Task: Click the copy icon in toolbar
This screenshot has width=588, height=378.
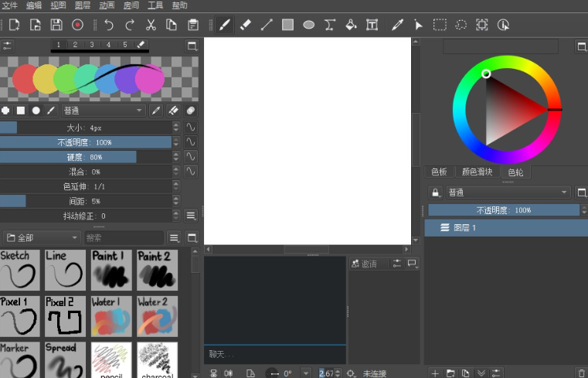Action: coord(172,26)
